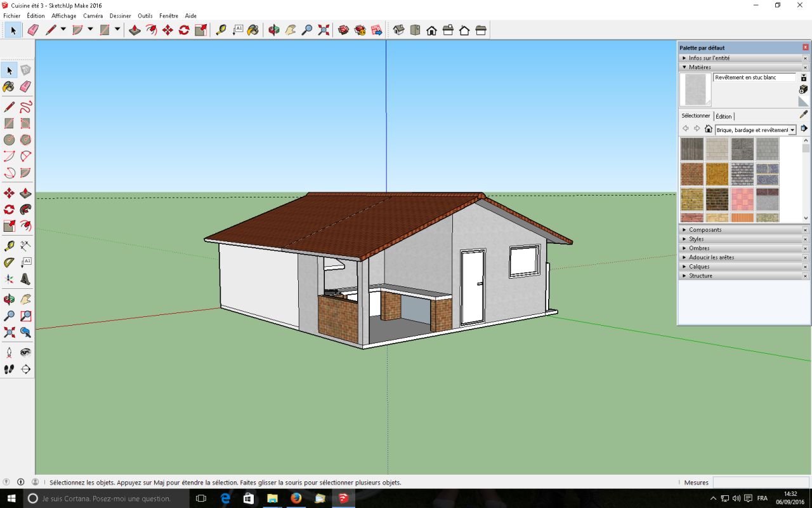The width and height of the screenshot is (812, 508).
Task: Select the Freehand drawing tool
Action: pos(25,107)
